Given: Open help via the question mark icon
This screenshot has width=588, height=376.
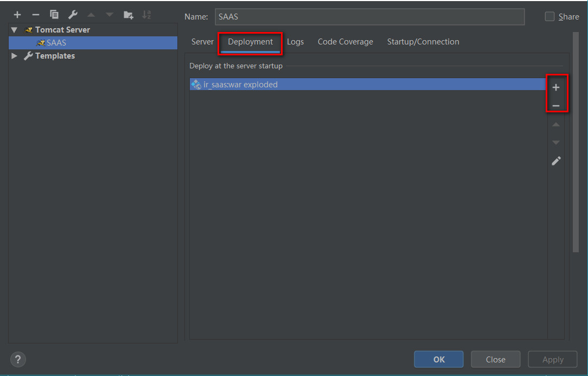Looking at the screenshot, I should tap(18, 359).
